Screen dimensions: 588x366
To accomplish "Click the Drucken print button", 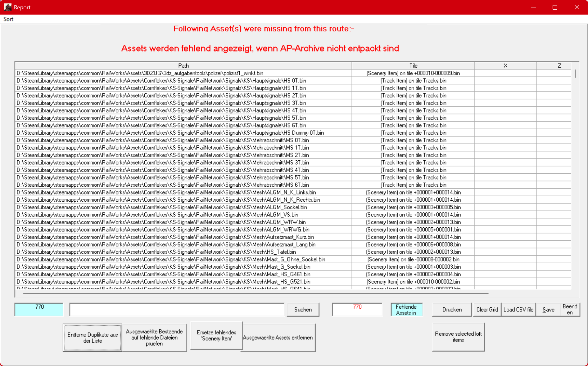I will [x=452, y=310].
